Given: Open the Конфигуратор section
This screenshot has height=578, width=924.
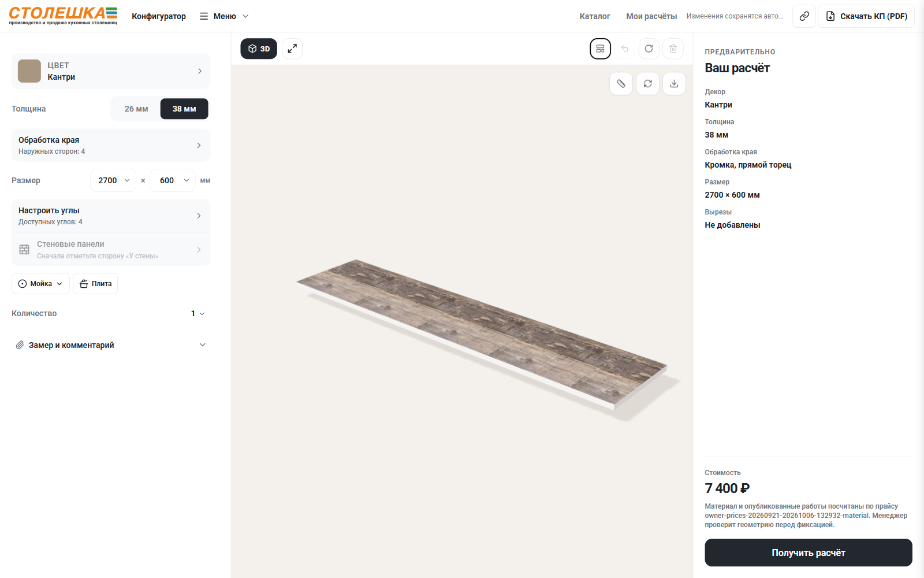Looking at the screenshot, I should [x=159, y=16].
